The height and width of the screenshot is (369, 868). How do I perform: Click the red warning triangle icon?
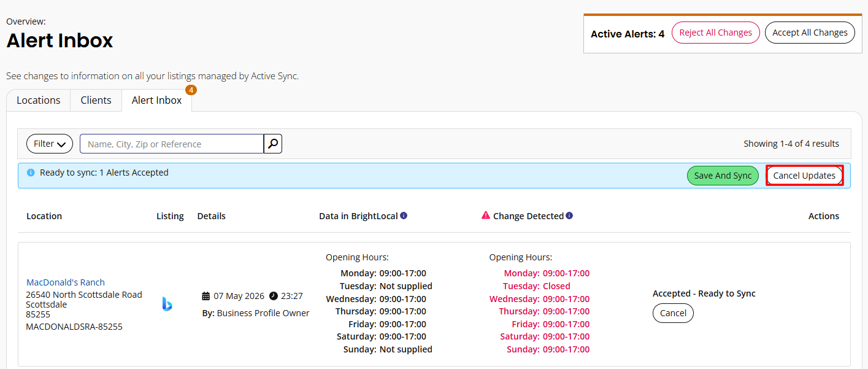tap(486, 216)
